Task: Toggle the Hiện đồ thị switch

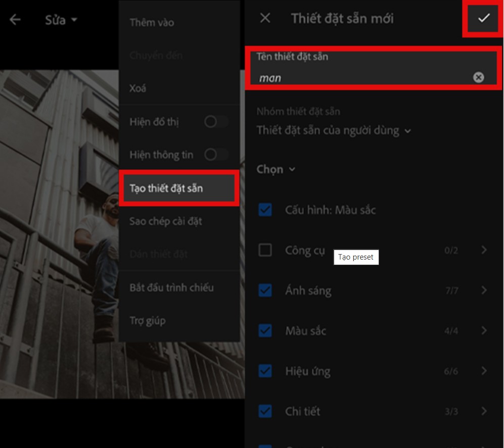Action: 216,122
